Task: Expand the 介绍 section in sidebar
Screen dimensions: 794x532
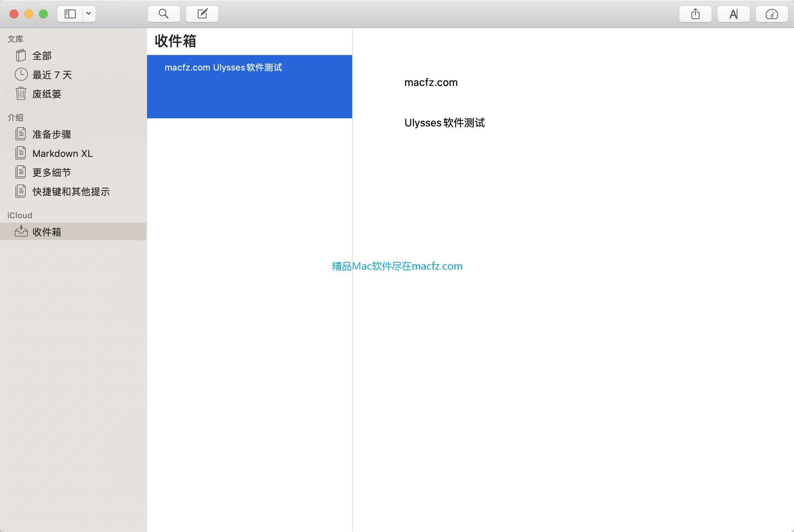Action: click(x=16, y=117)
